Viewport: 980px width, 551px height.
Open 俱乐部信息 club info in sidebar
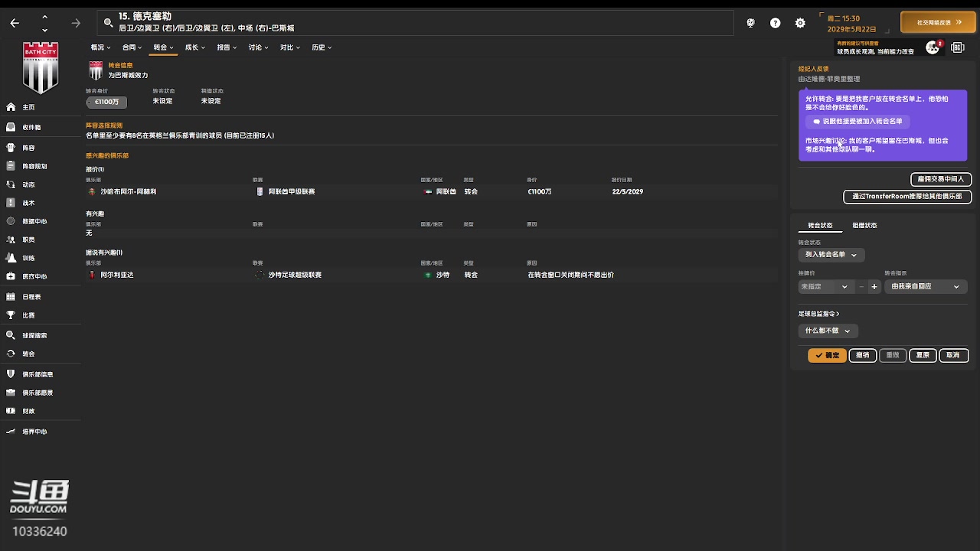(x=38, y=374)
